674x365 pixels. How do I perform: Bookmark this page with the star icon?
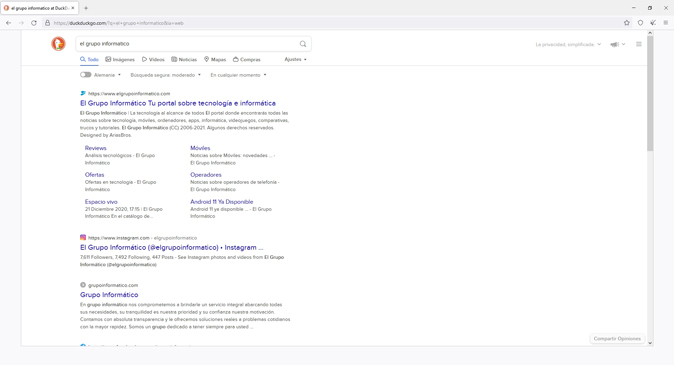pyautogui.click(x=627, y=23)
